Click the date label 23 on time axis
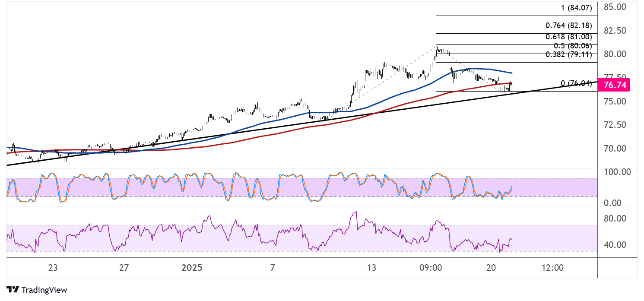Screen dimensions: 644x301 53,268
